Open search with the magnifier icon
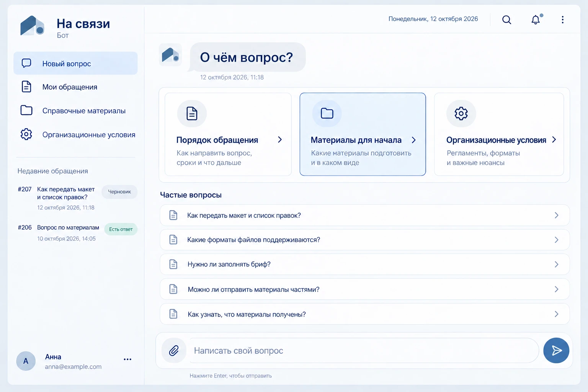Viewport: 588px width, 392px height. click(x=506, y=20)
